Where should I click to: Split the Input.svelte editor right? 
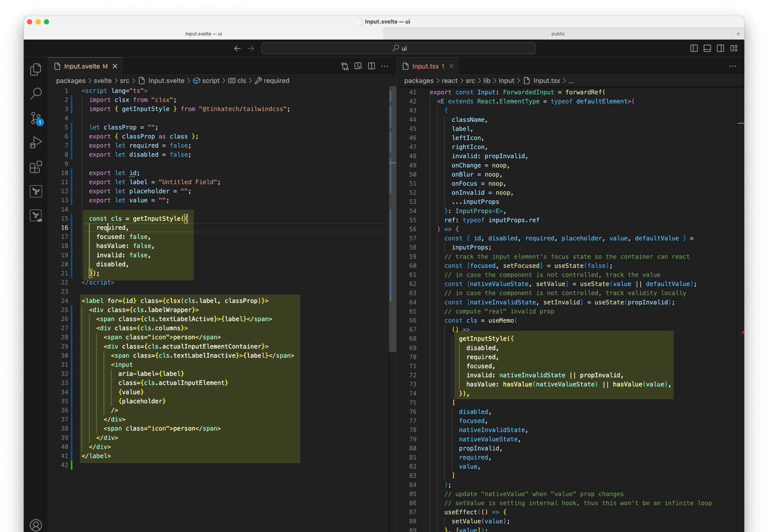coord(371,66)
